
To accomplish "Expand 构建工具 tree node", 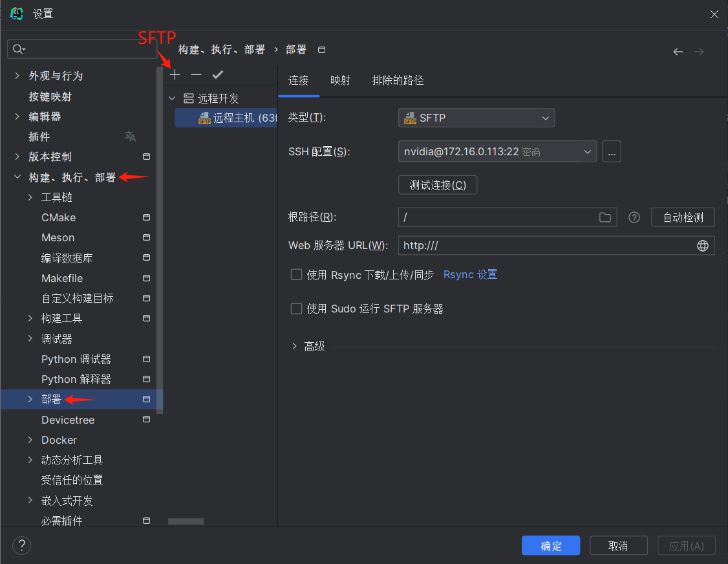I will [x=30, y=318].
